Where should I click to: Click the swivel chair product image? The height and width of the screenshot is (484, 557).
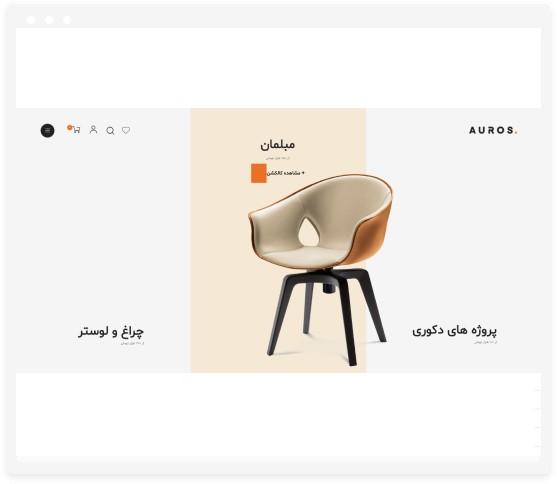(x=320, y=268)
